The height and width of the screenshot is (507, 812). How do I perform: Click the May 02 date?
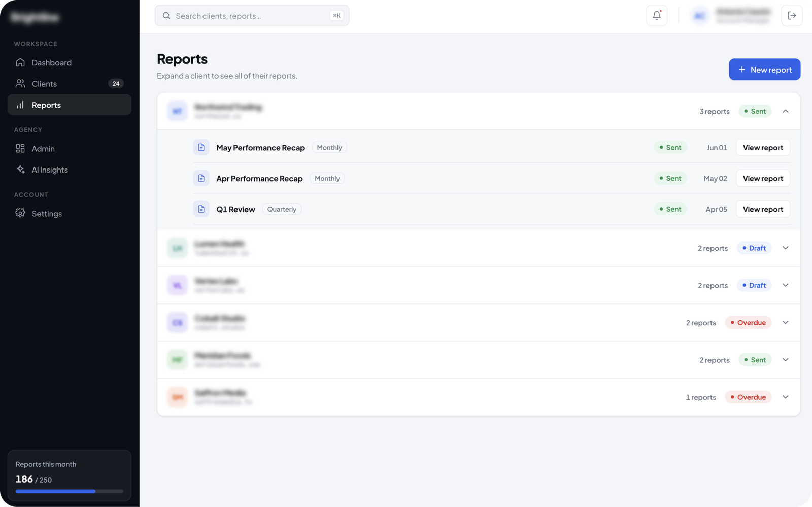click(x=715, y=178)
